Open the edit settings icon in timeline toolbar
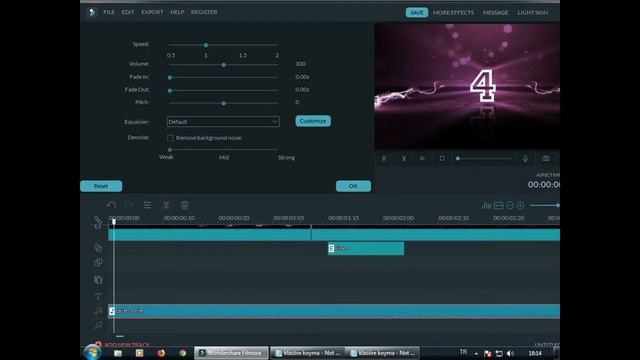This screenshot has width=640, height=360. [x=147, y=205]
